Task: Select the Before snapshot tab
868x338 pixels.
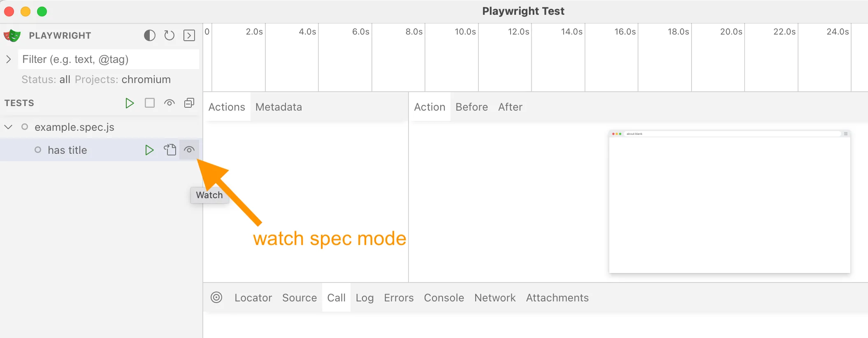Action: [471, 107]
